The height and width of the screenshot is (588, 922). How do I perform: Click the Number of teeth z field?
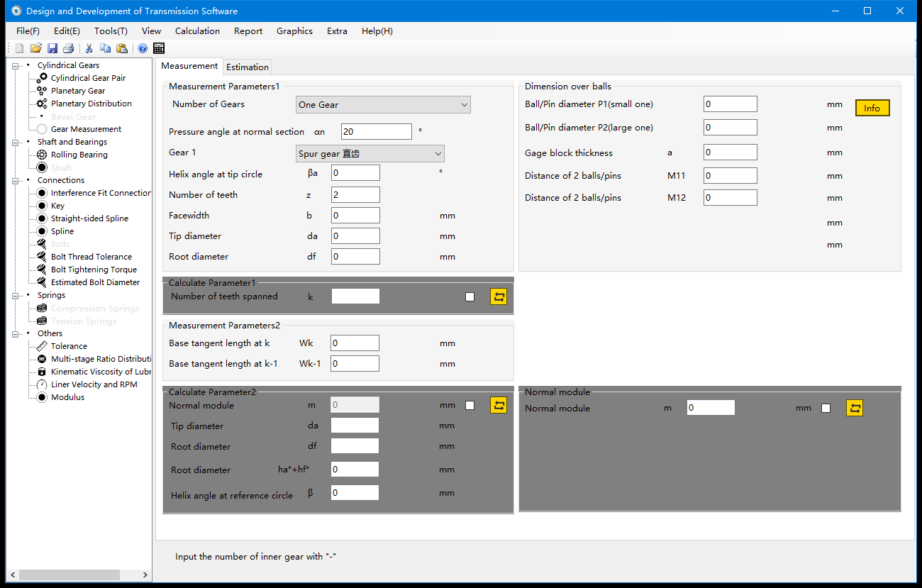click(355, 195)
